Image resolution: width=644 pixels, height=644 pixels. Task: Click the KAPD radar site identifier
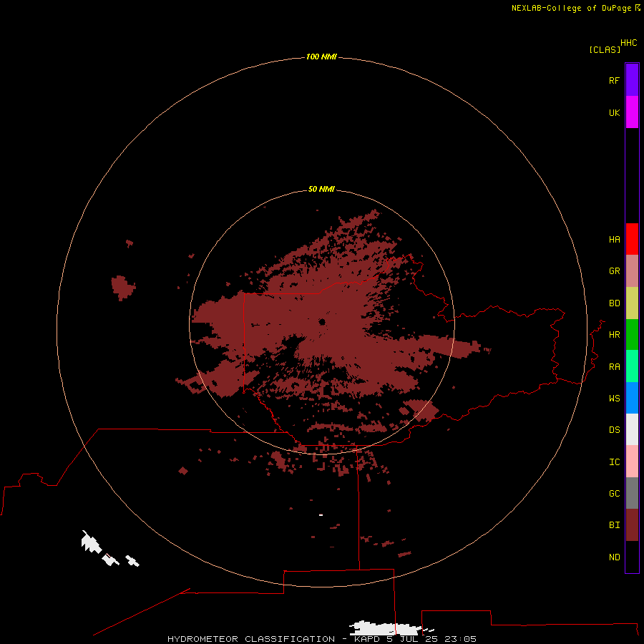coord(367,639)
